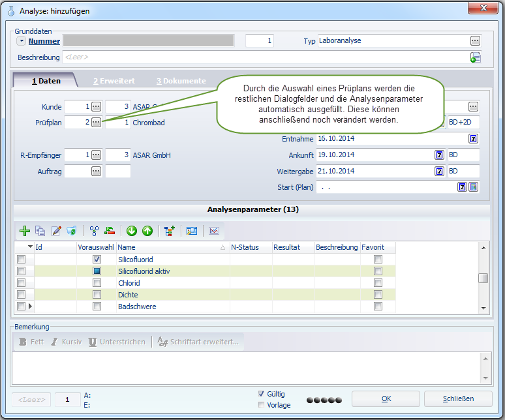Viewport: 505px width, 420px height.
Task: Expand dropdown arrow beside Nummer
Action: point(22,41)
